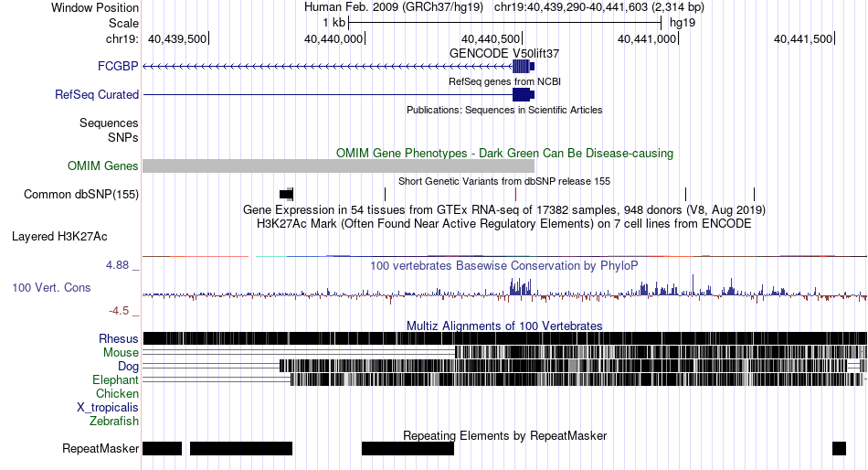This screenshot has height=470, width=868.
Task: Click the hg19 label beside scale bar
Action: coord(683,23)
